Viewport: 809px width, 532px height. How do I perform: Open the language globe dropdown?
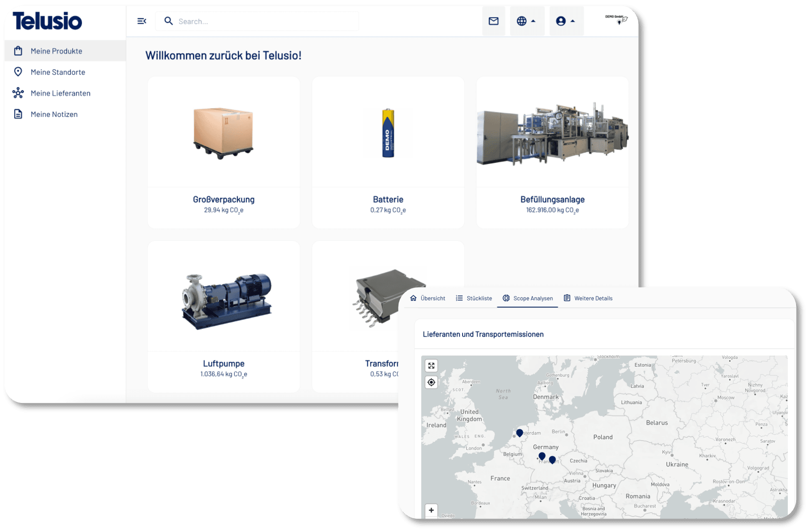pos(526,21)
